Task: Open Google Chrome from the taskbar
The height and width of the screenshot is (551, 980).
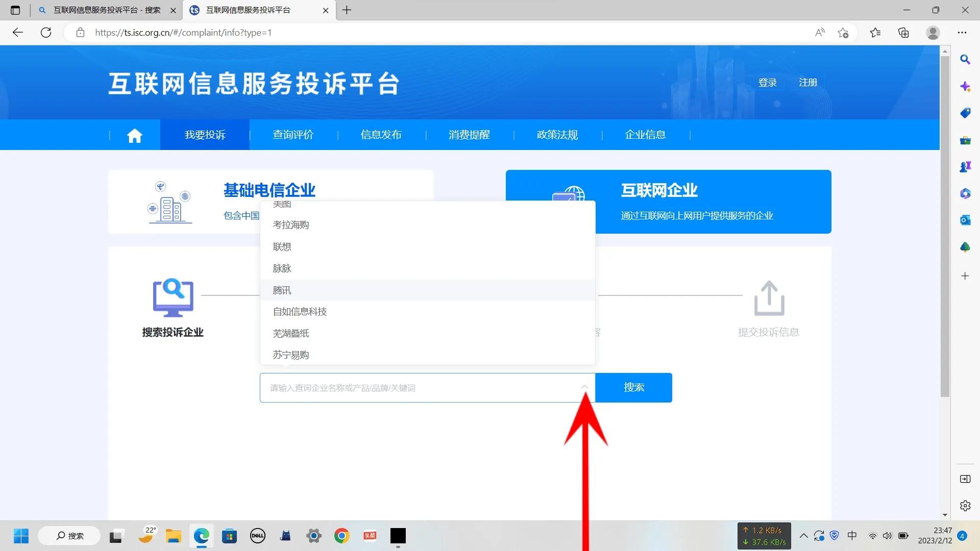Action: (x=341, y=536)
